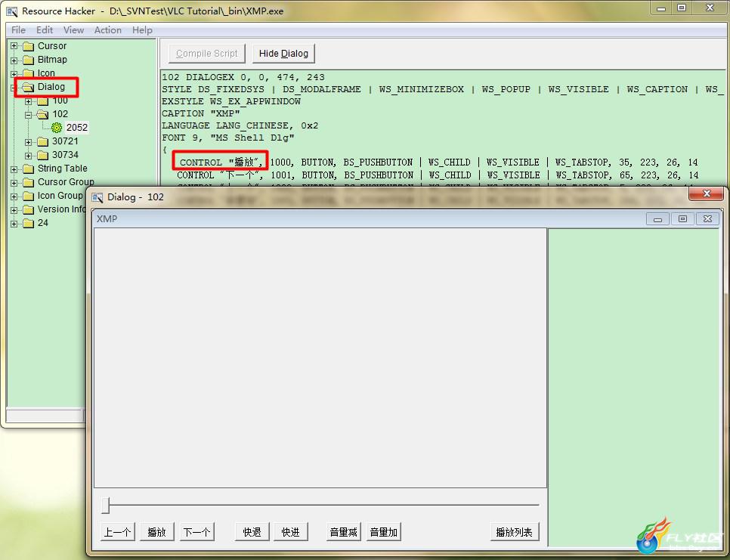Viewport: 730px width, 560px height.
Task: Click the 下一个 button in preview
Action: [196, 532]
